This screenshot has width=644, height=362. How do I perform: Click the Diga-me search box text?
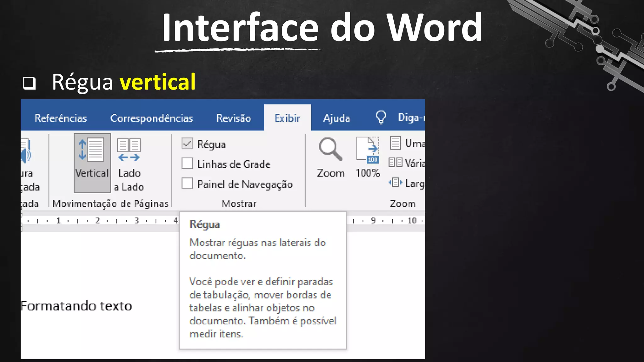click(411, 118)
